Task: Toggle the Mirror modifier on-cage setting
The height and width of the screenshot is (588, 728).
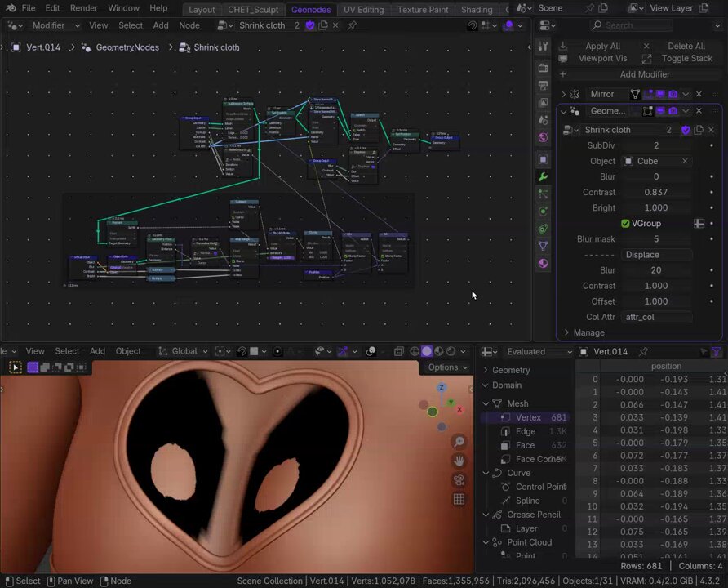Action: pos(635,94)
